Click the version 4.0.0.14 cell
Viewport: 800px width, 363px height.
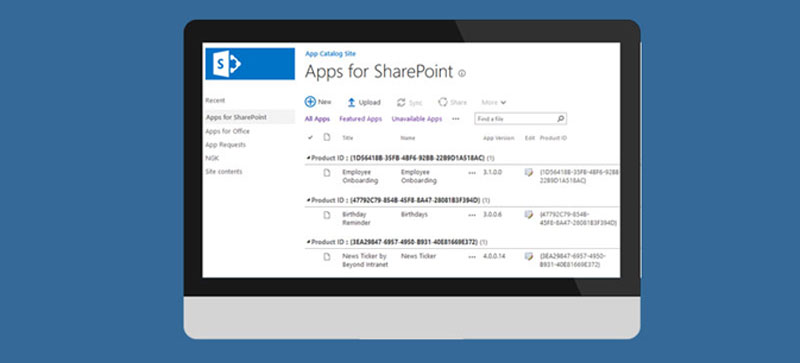click(494, 256)
